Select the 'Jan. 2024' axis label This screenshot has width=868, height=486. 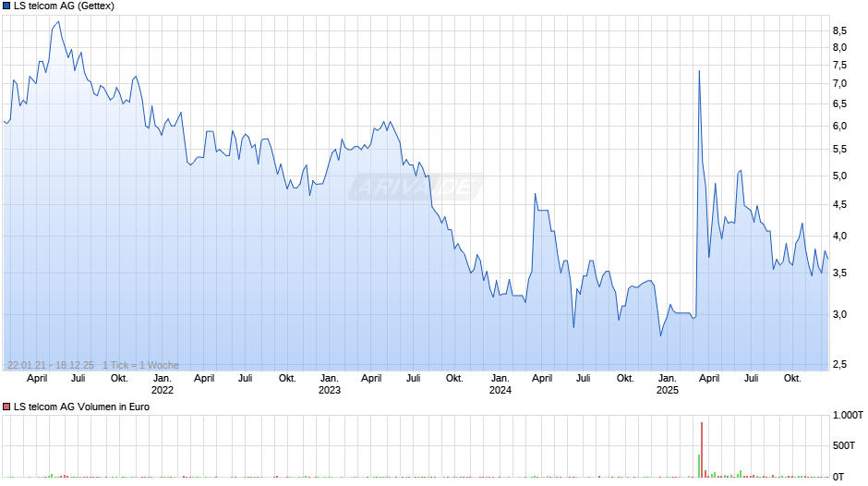(x=500, y=384)
